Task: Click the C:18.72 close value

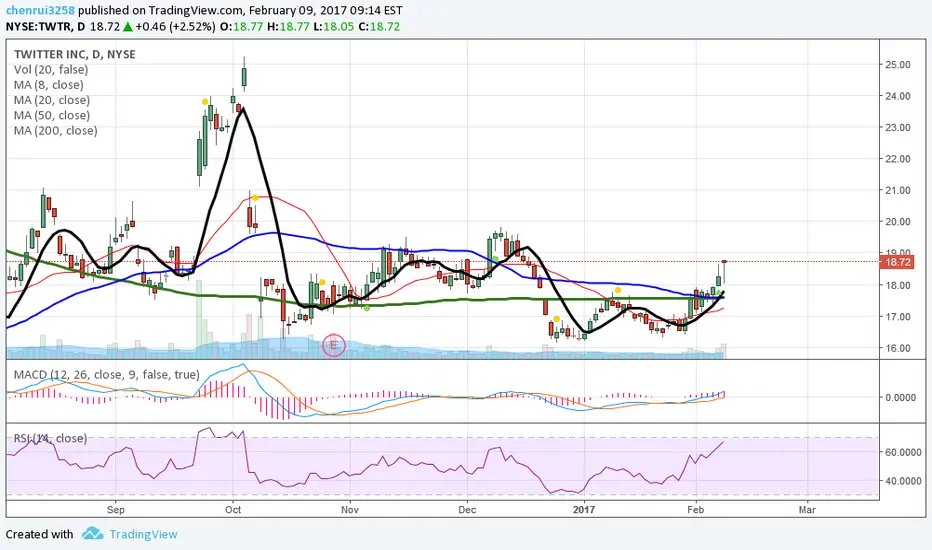Action: pyautogui.click(x=379, y=27)
